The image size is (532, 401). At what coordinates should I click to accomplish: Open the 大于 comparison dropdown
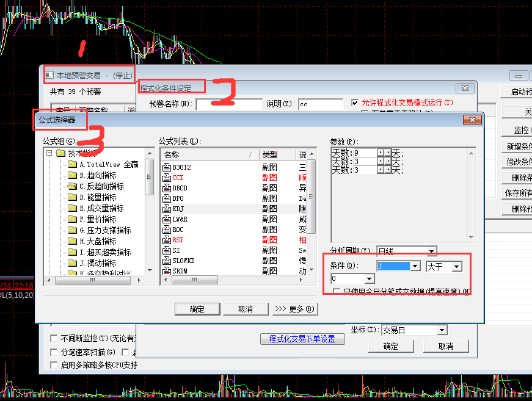coord(457,267)
